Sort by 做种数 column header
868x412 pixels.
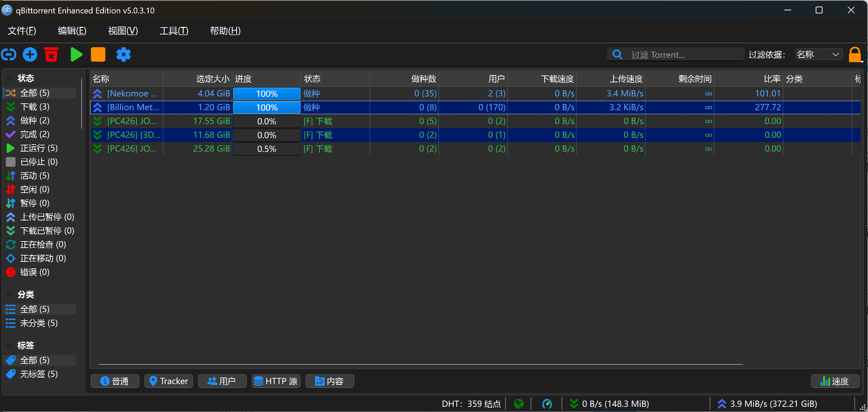point(404,79)
